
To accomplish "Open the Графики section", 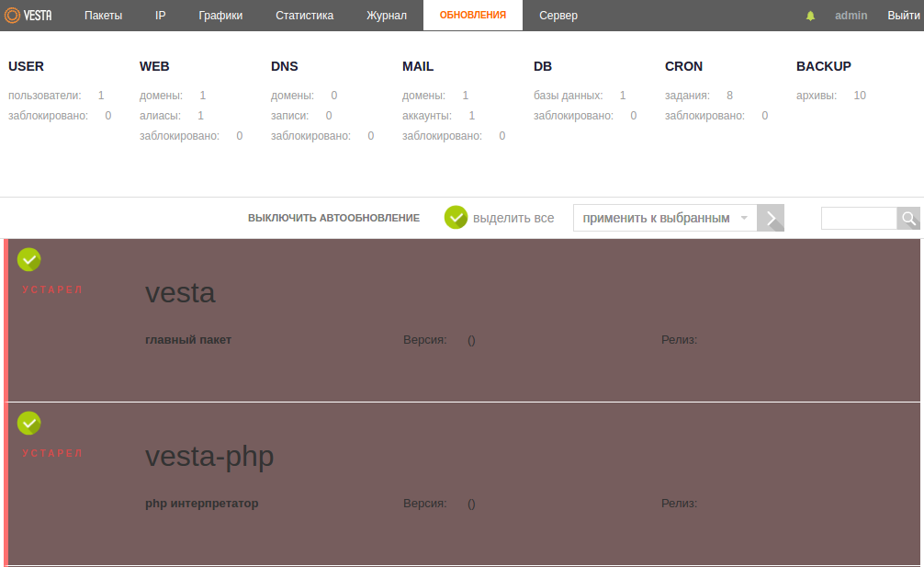I will coord(220,16).
